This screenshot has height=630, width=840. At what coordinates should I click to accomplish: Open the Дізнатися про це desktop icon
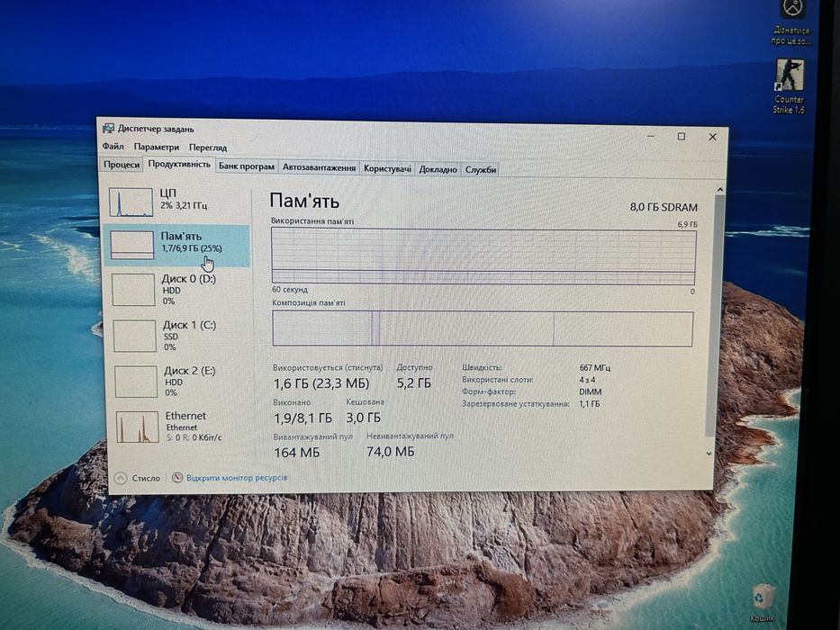(x=791, y=23)
